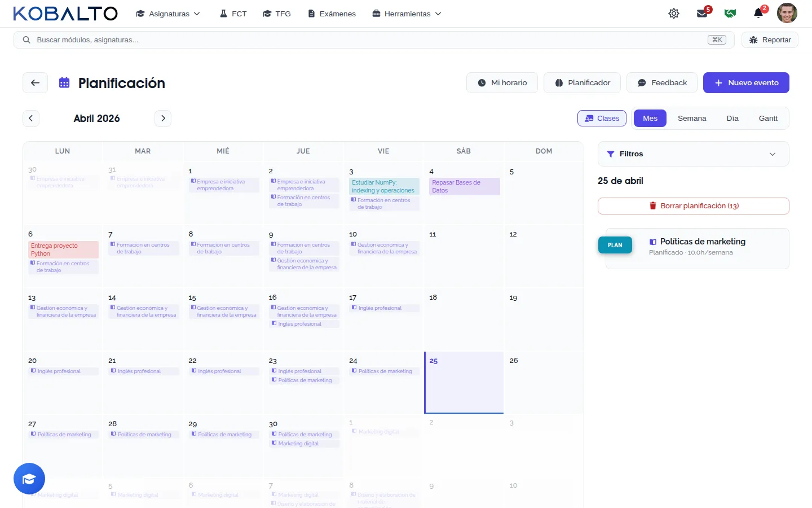Open Estudiar NumPy event on April 3

pos(384,186)
